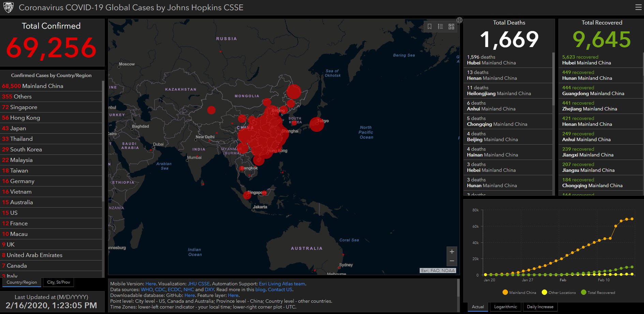Select the Country/Region tab
This screenshot has height=314, width=644.
pos(22,282)
